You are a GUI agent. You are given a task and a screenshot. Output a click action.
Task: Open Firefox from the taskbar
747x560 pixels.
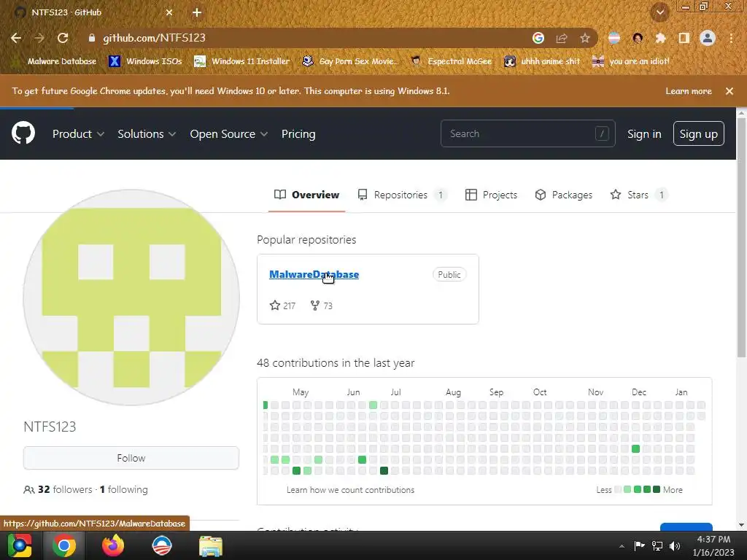(113, 545)
